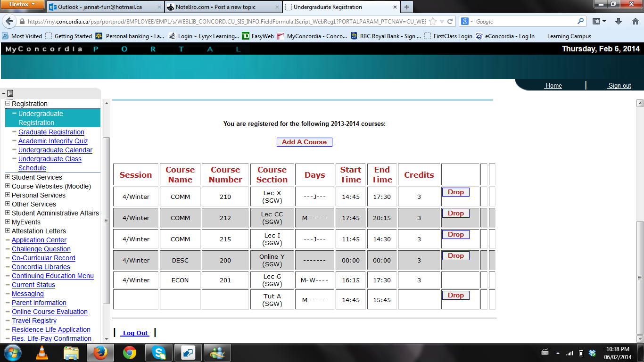This screenshot has height=362, width=644.
Task: Click the Add A Course button
Action: pos(304,142)
